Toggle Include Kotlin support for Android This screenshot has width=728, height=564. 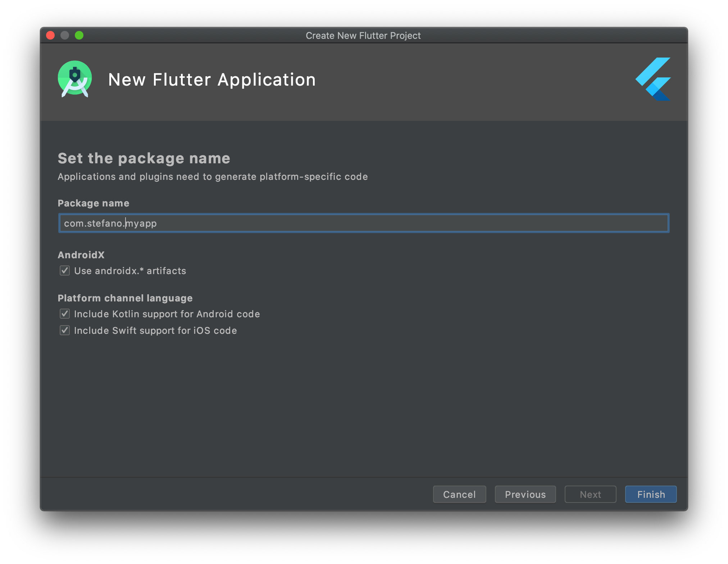65,314
